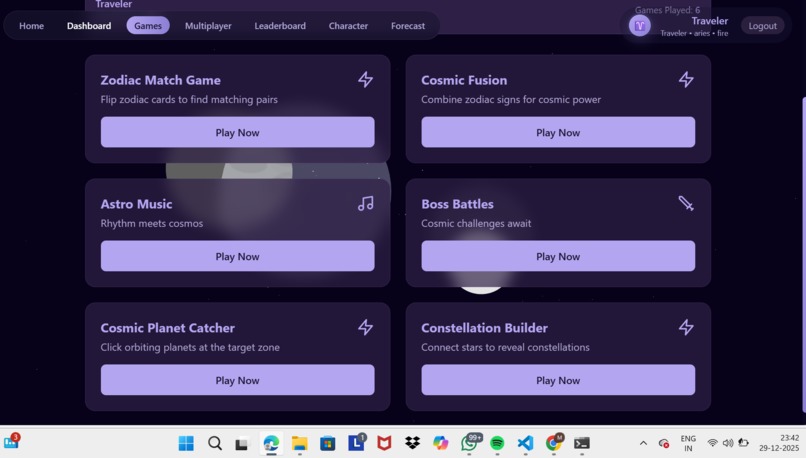Click the Constellation Builder lightning icon
This screenshot has height=458, width=806.
coord(686,327)
